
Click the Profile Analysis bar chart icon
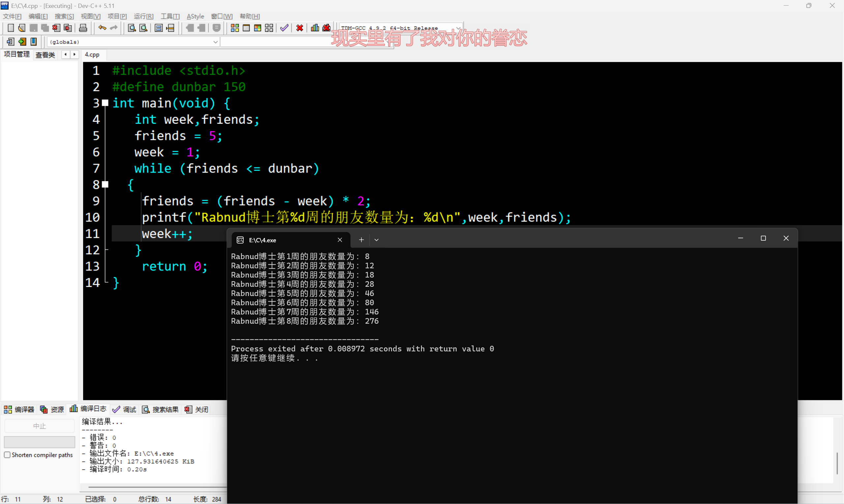pos(315,28)
